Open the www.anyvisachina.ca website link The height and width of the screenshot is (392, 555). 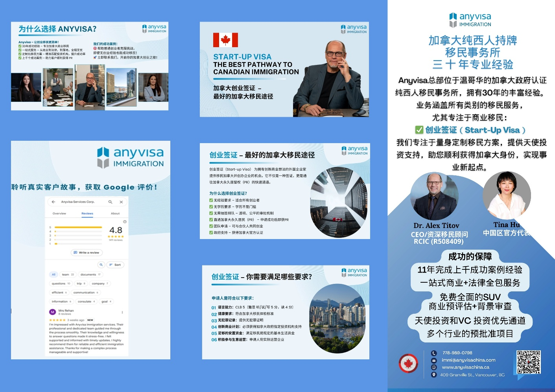point(466,367)
